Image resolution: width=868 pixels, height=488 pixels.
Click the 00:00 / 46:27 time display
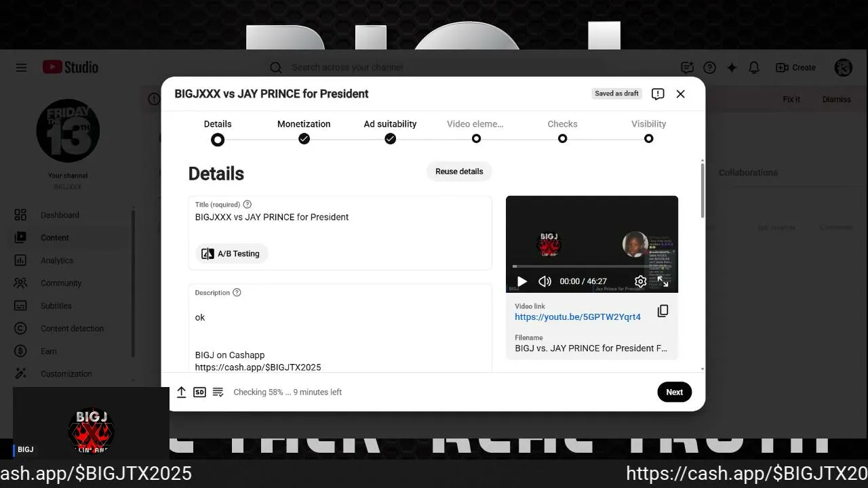583,281
